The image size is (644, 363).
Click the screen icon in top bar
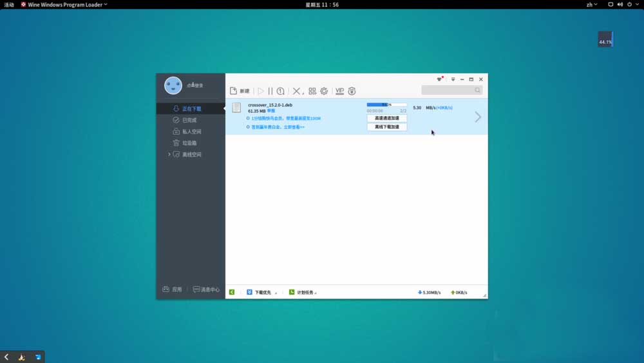click(611, 5)
